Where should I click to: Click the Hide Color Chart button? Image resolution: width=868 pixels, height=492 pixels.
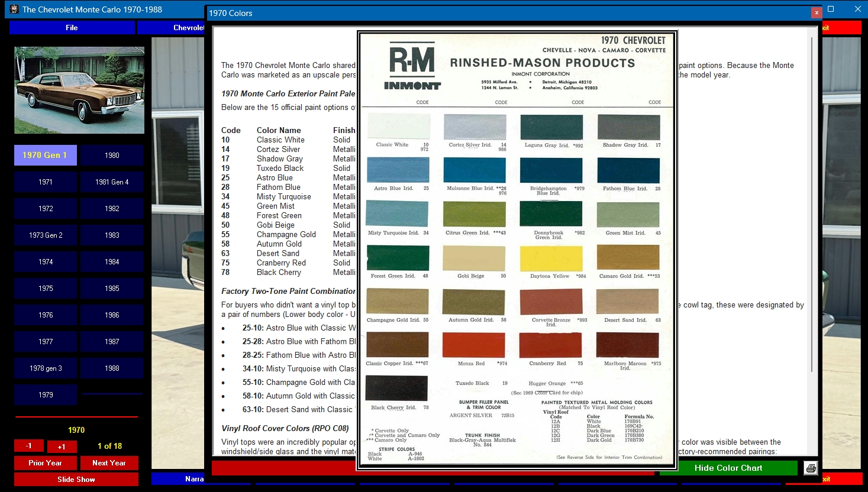pyautogui.click(x=728, y=468)
